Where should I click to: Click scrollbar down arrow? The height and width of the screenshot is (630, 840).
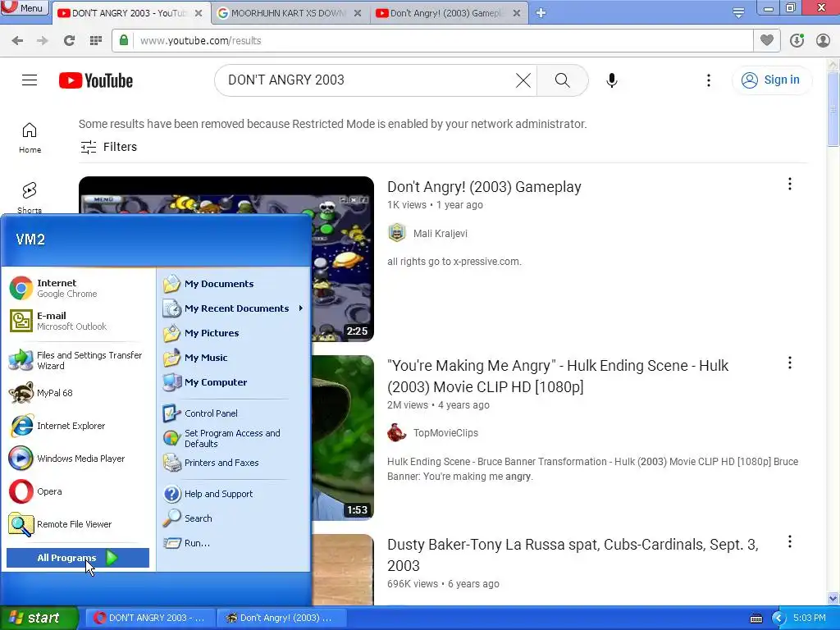coord(833,598)
